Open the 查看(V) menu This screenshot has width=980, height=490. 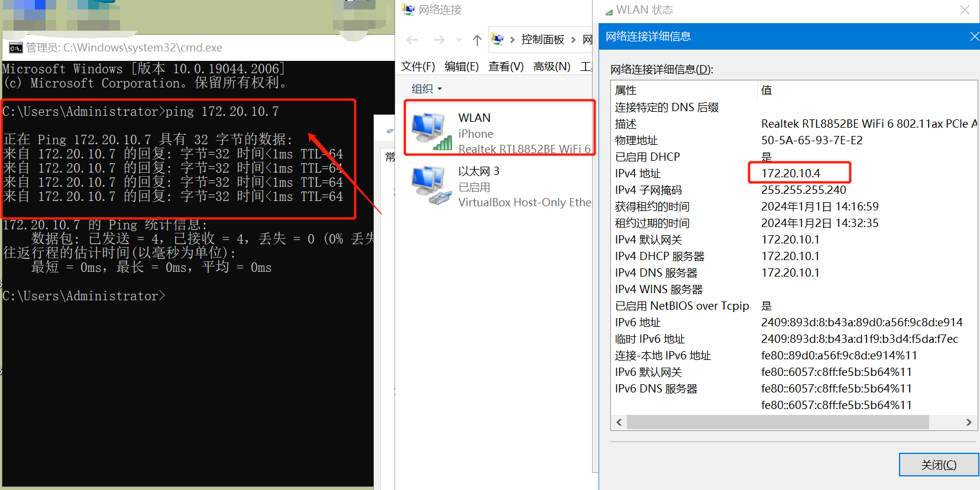coord(506,66)
